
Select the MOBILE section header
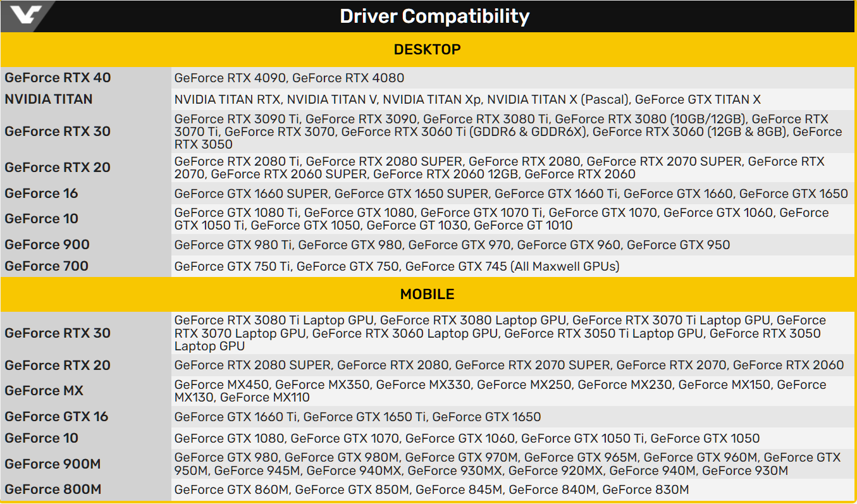click(428, 295)
